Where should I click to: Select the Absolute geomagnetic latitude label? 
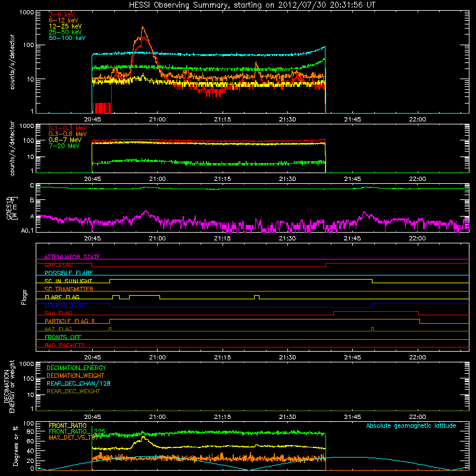click(411, 425)
